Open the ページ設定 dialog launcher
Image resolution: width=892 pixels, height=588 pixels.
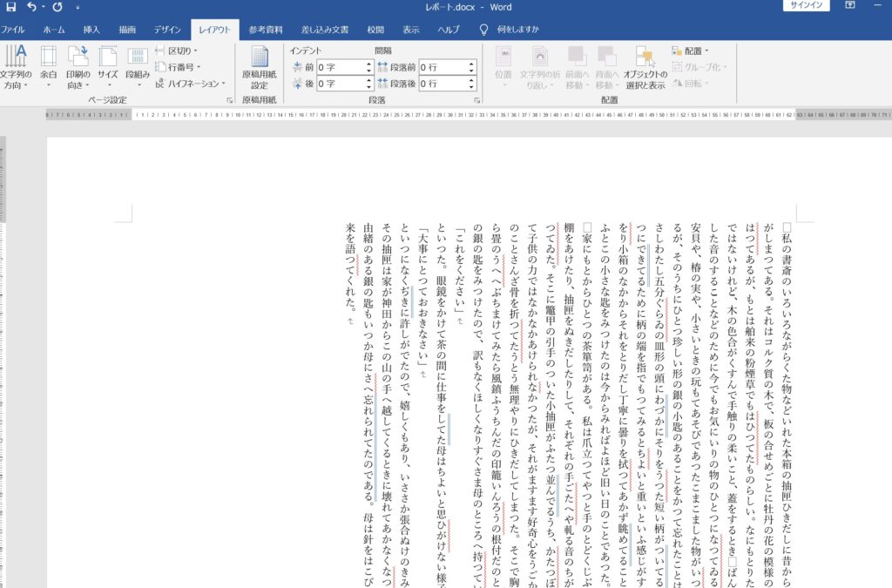click(229, 100)
